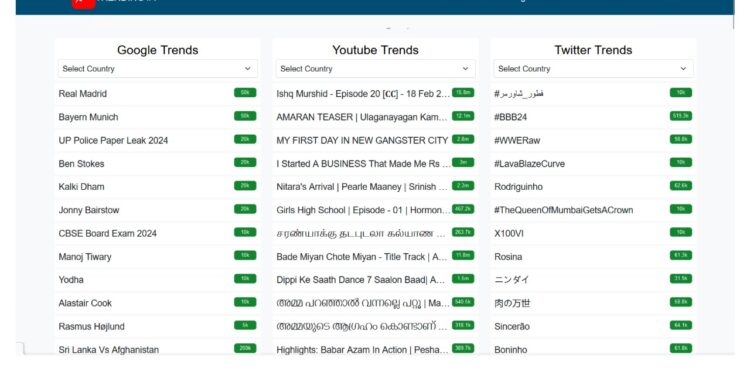
Task: Open the AMARAN TEASER video
Action: [x=362, y=117]
